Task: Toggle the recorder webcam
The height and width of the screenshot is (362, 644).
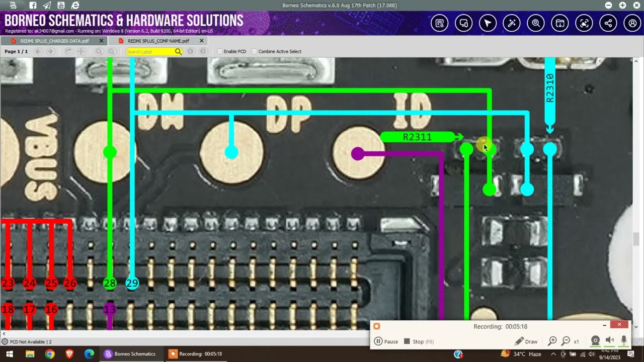Action: pyautogui.click(x=595, y=341)
